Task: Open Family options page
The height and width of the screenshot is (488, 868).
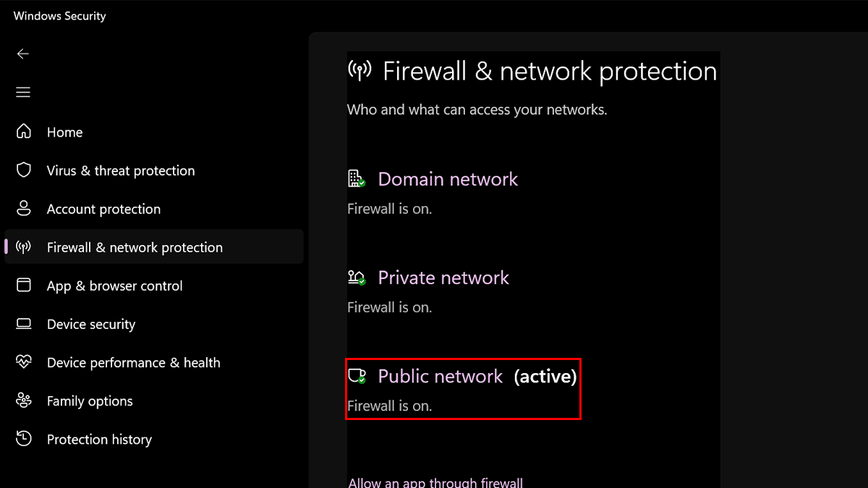Action: point(90,401)
